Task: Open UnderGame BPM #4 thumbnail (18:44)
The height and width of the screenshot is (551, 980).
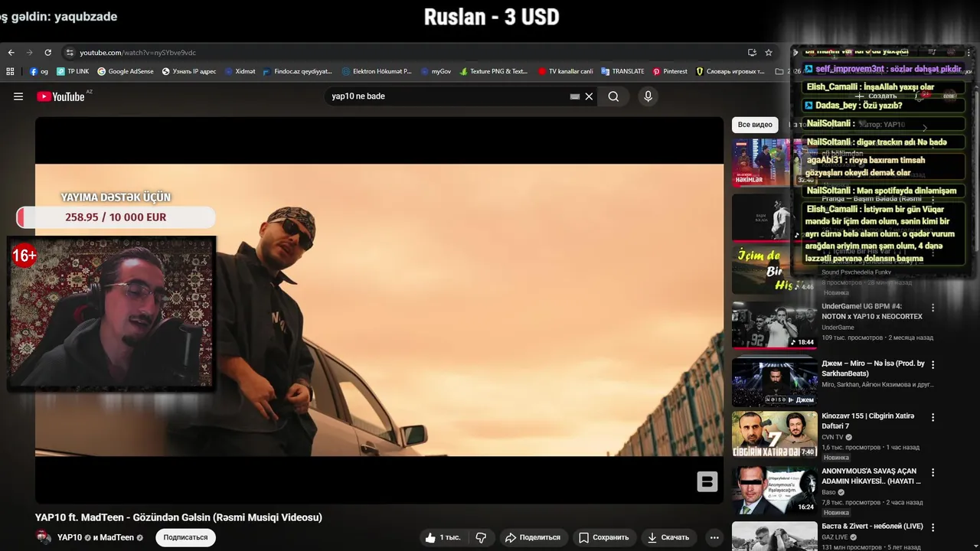Action: (x=774, y=324)
